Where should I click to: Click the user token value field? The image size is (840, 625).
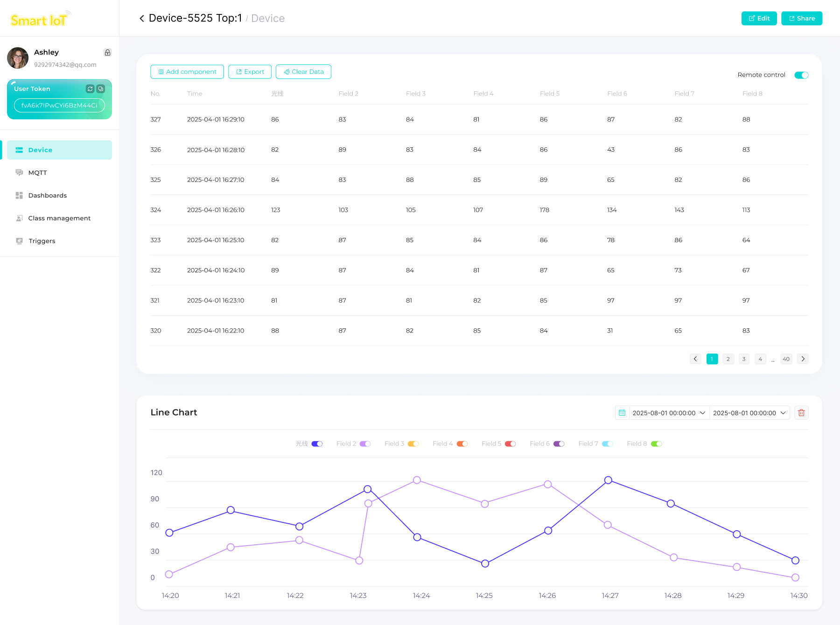click(59, 105)
